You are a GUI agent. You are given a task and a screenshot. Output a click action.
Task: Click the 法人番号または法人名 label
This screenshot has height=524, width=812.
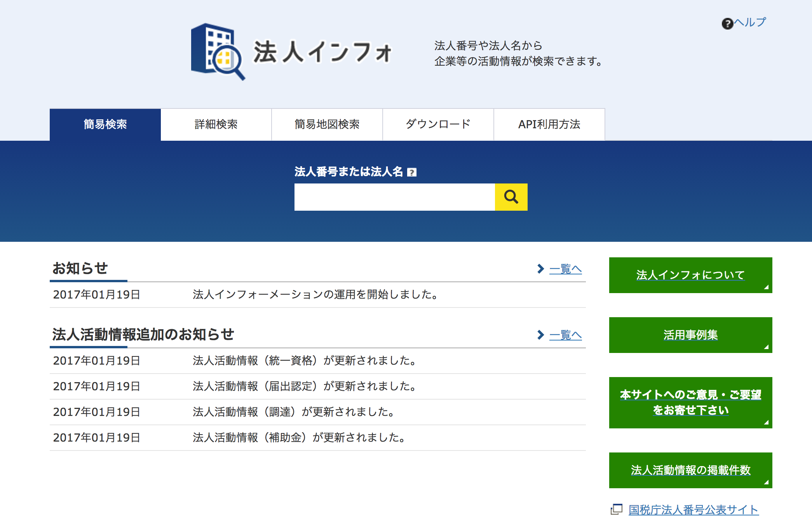click(x=348, y=171)
